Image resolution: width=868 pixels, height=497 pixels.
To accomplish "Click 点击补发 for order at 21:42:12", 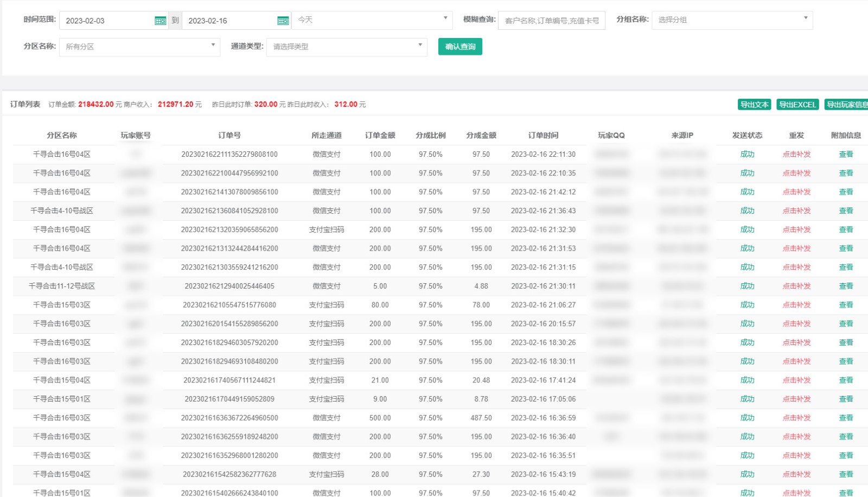I will [x=796, y=192].
